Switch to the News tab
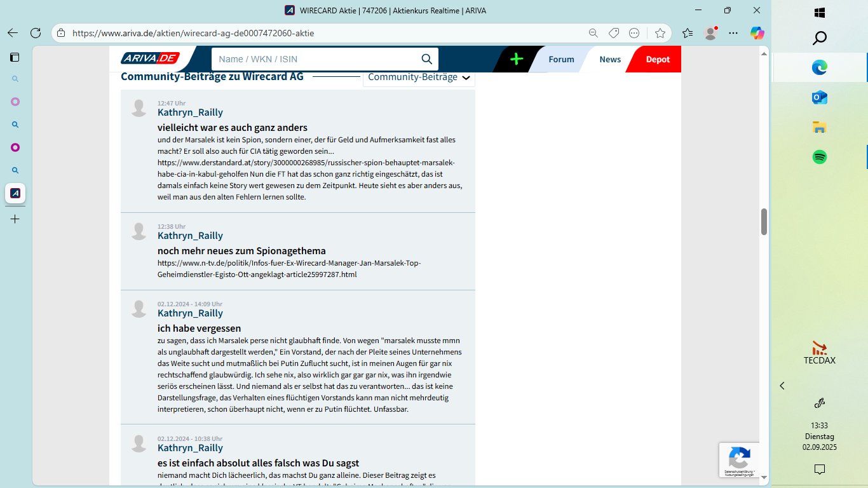Viewport: 868px width, 488px height. coord(609,58)
